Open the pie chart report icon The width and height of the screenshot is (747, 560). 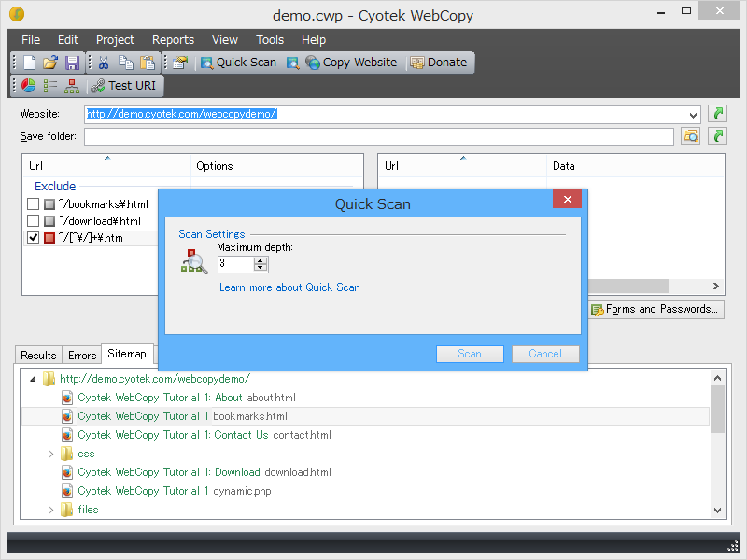(x=29, y=86)
